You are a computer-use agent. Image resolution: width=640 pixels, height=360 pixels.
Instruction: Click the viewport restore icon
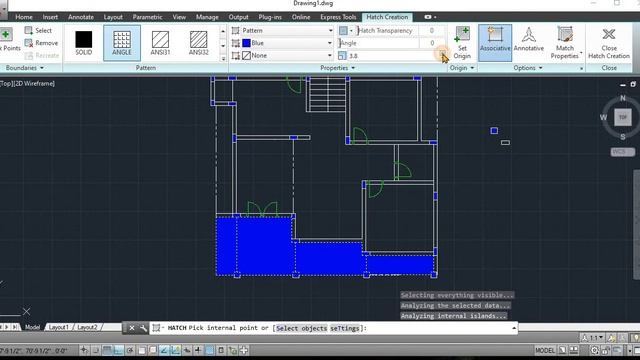pos(633,84)
